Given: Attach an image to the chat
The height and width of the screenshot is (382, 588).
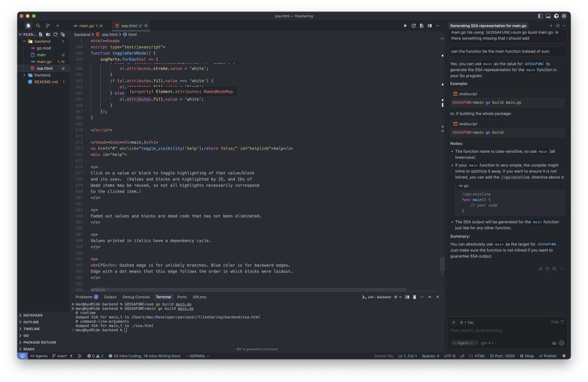Looking at the screenshot, I should (x=554, y=343).
